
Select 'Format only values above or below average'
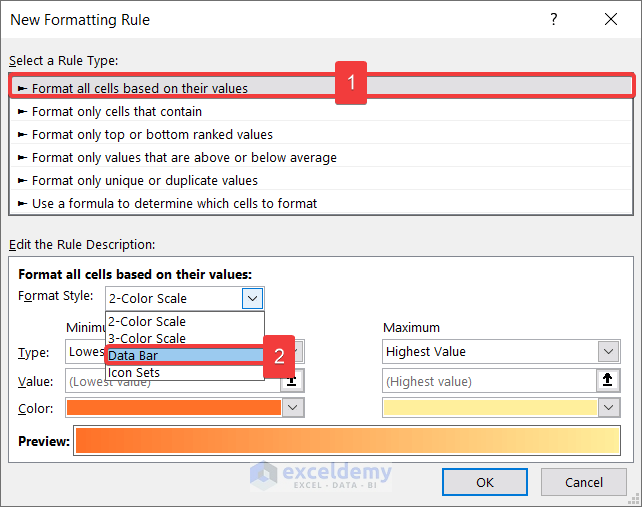[x=184, y=157]
